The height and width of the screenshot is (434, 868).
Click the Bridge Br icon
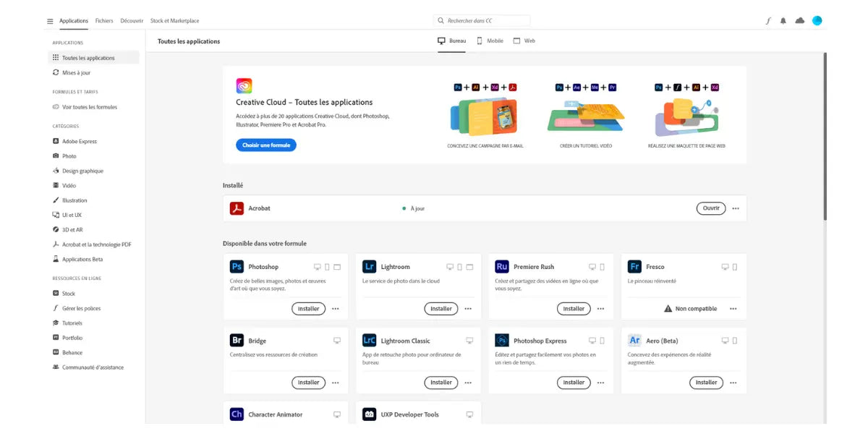(x=237, y=340)
